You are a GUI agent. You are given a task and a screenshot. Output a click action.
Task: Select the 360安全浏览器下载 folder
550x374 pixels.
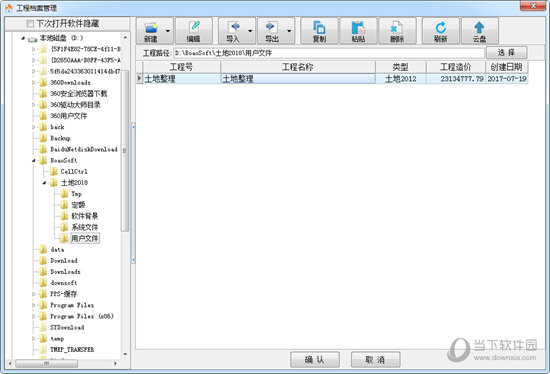[79, 93]
